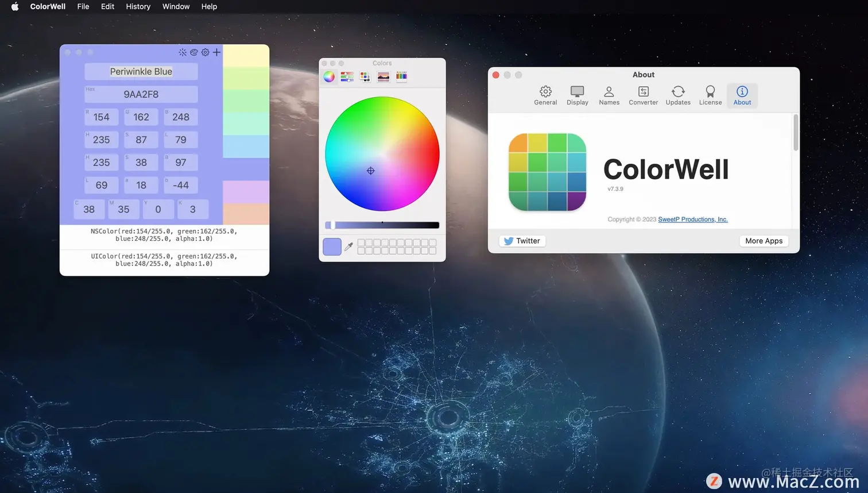This screenshot has width=868, height=493.
Task: Click the More Apps button
Action: (764, 241)
